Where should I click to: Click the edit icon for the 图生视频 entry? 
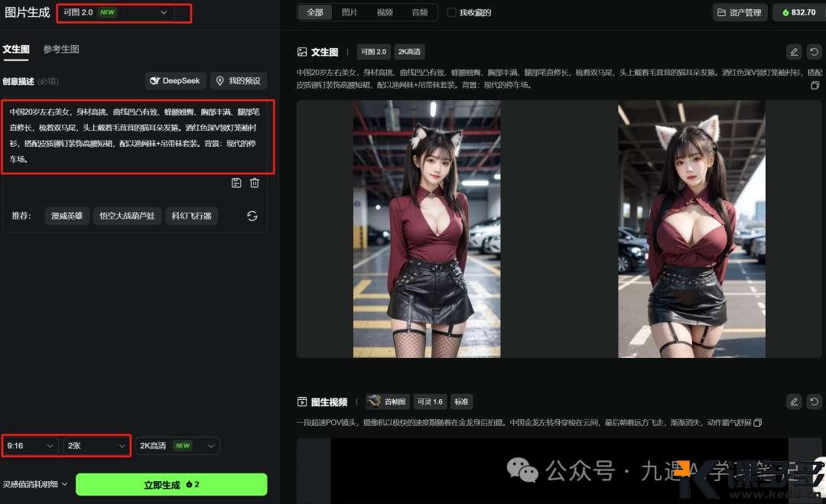click(794, 402)
